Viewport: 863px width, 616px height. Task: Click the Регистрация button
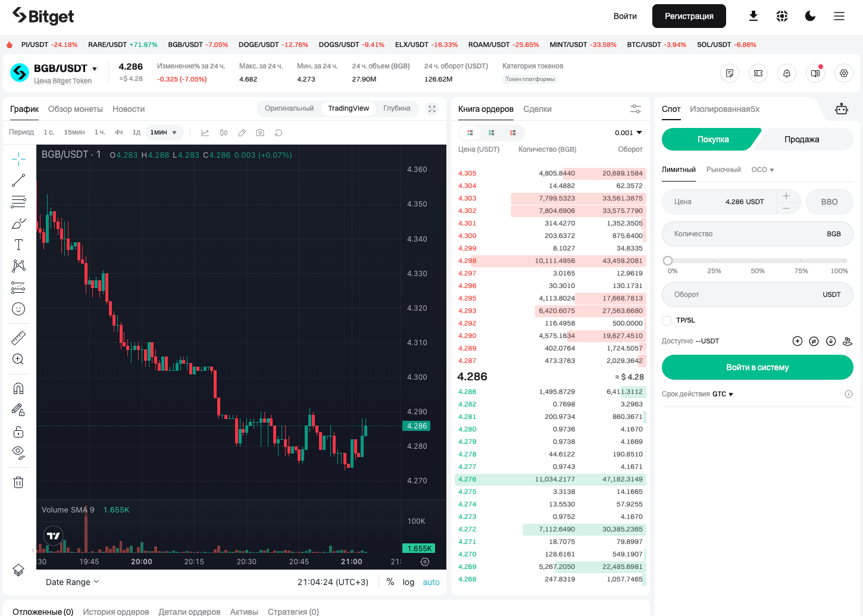pyautogui.click(x=689, y=16)
